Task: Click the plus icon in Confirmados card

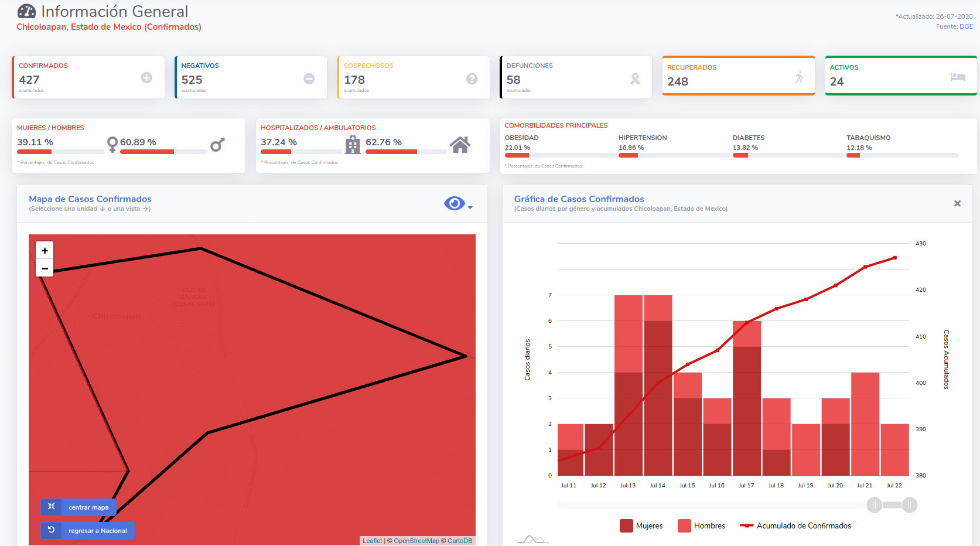Action: coord(146,77)
